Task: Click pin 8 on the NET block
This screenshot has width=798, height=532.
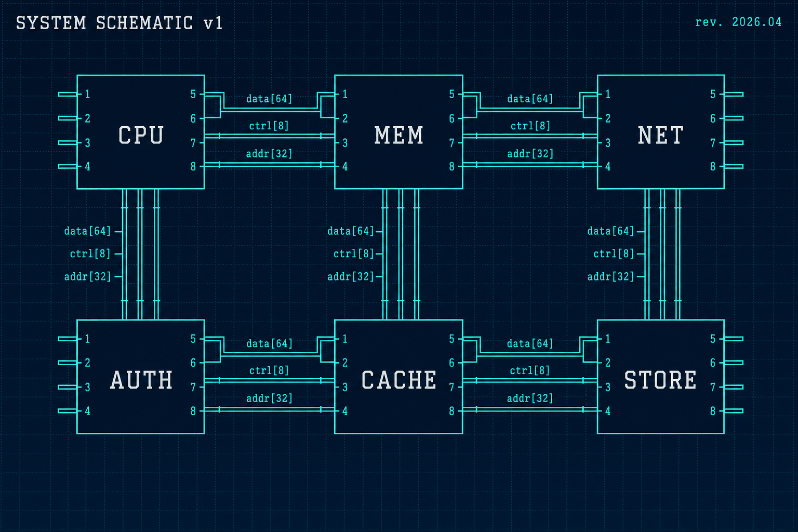Action: pos(713,167)
